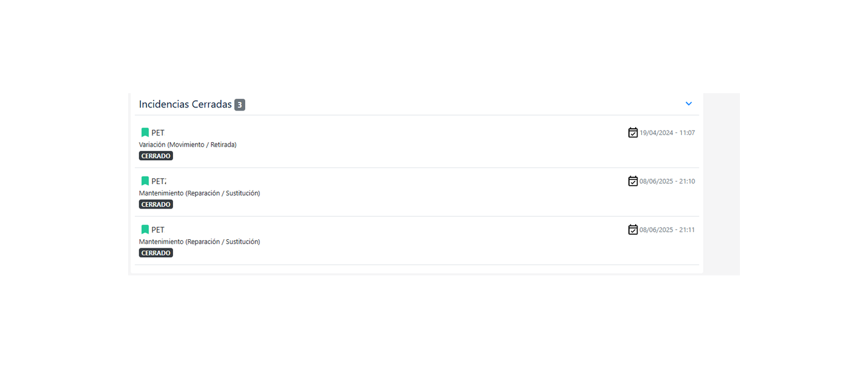Click the CERRADO badge of the Variación incident
The height and width of the screenshot is (368, 868).
(x=156, y=156)
